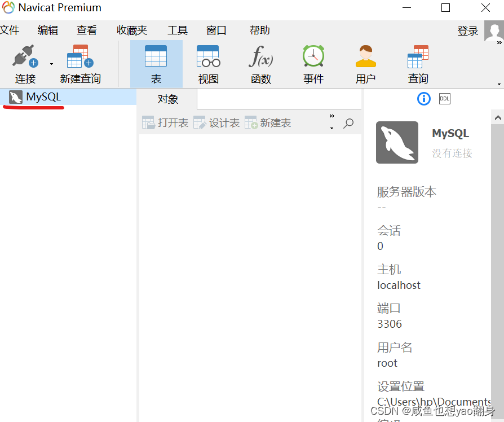Screen dimensions: 504x422
Task: Click the search magnifier icon
Action: (x=348, y=123)
